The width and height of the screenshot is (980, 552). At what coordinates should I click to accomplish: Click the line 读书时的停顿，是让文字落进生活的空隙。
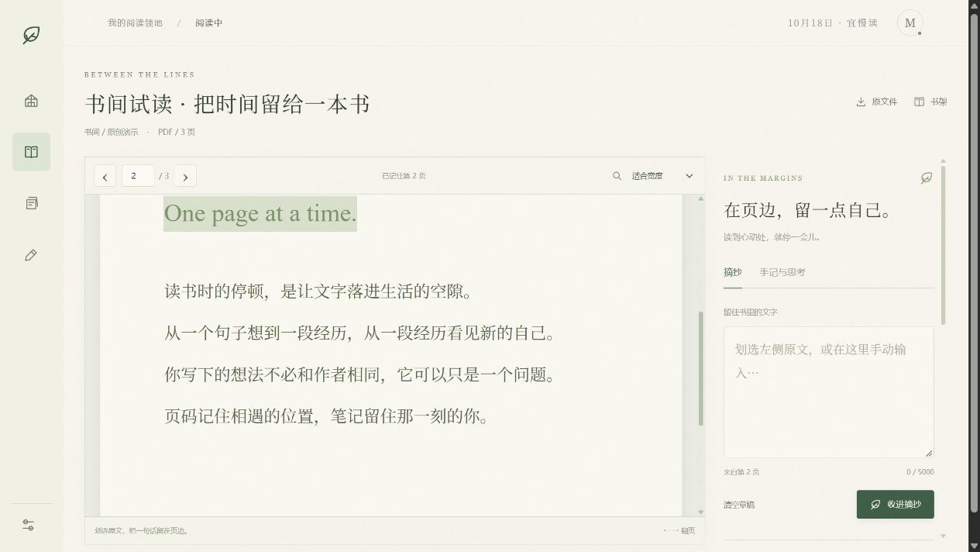(318, 292)
